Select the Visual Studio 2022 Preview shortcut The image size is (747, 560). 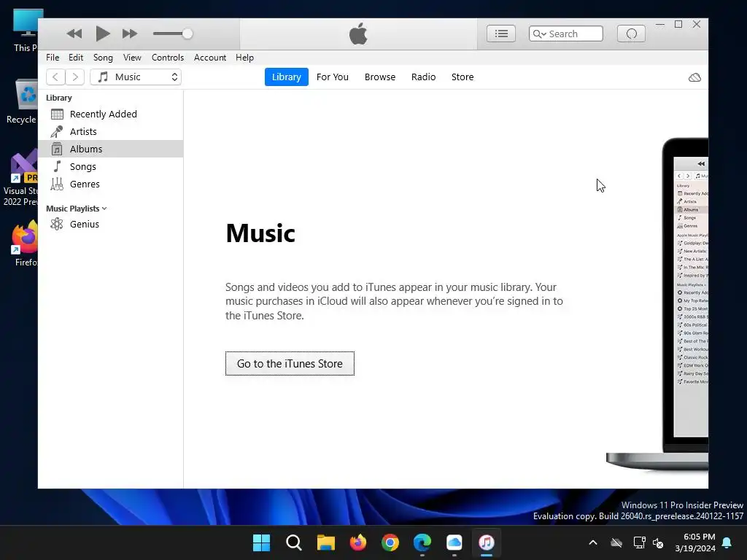click(20, 178)
